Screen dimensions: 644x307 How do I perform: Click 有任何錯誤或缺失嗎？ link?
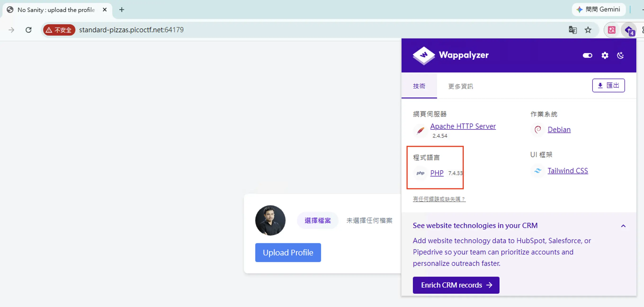[439, 199]
